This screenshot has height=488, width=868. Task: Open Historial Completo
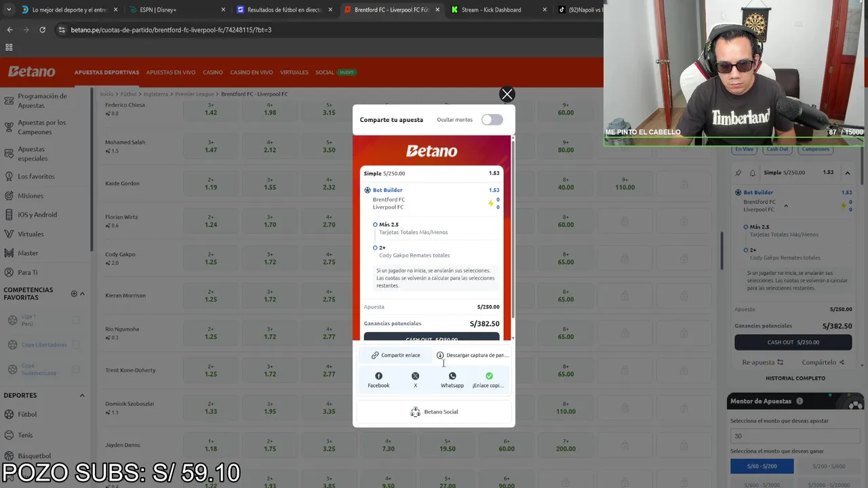pyautogui.click(x=795, y=378)
